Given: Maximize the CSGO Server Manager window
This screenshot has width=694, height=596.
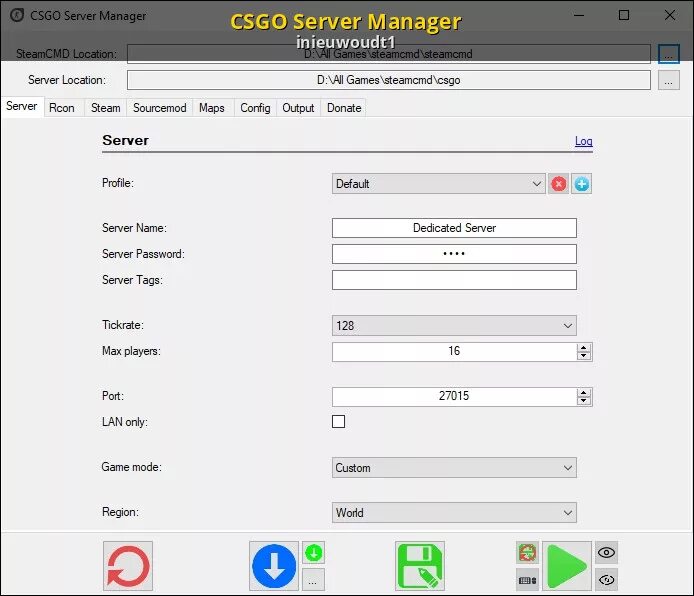Looking at the screenshot, I should point(624,15).
